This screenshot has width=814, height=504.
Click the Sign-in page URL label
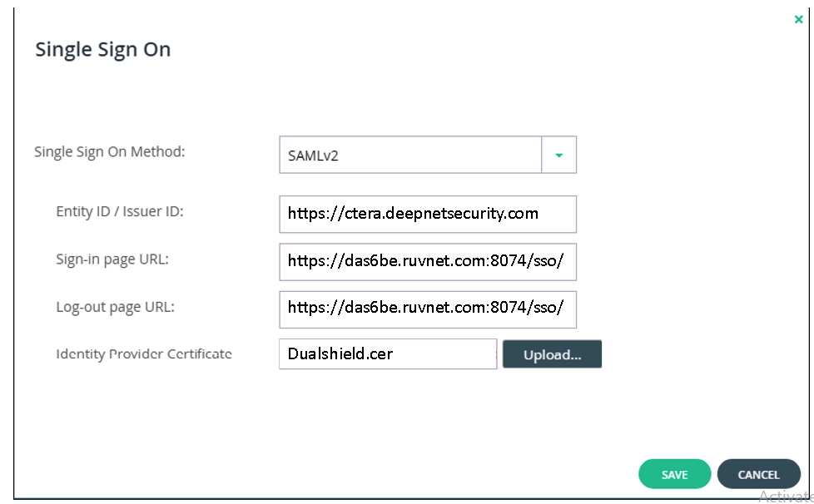pos(112,259)
